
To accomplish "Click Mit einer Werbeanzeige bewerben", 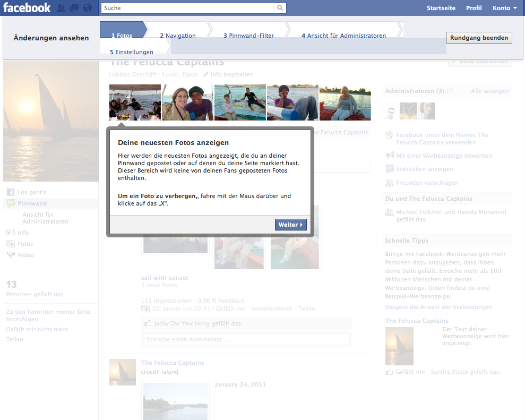I will pyautogui.click(x=444, y=156).
